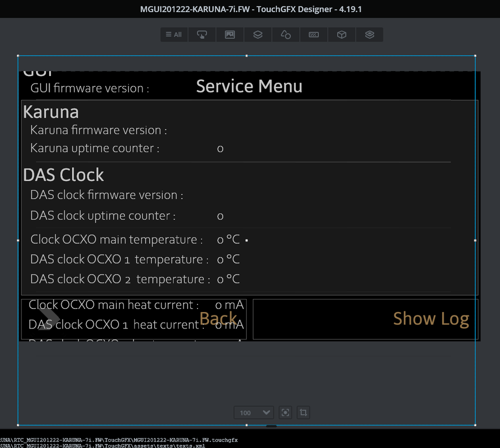Click the crop canvas icon
500x448 pixels.
pyautogui.click(x=303, y=412)
